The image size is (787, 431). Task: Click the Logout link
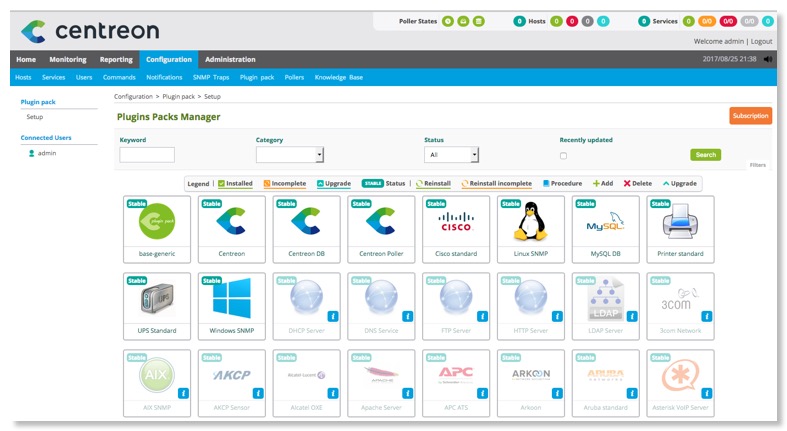click(x=761, y=41)
